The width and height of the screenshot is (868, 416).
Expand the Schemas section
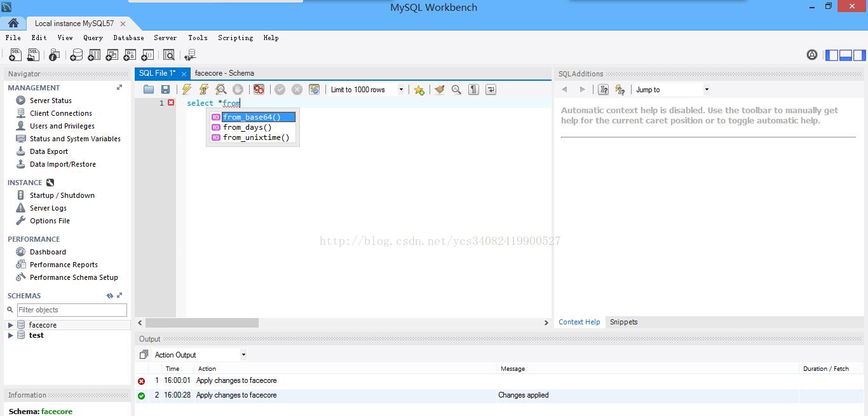119,296
